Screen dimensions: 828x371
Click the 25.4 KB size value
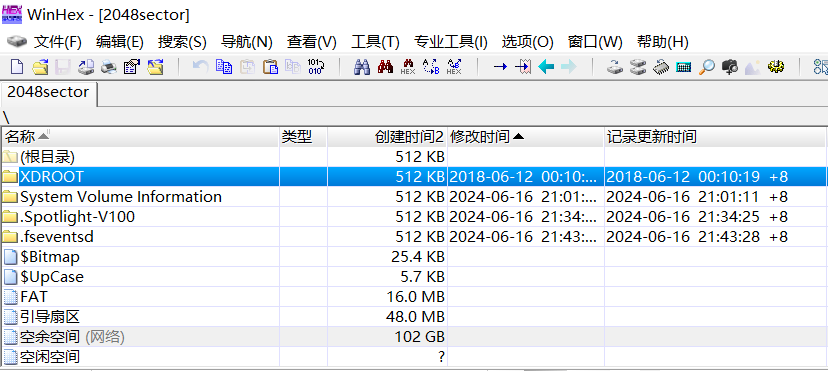click(418, 257)
